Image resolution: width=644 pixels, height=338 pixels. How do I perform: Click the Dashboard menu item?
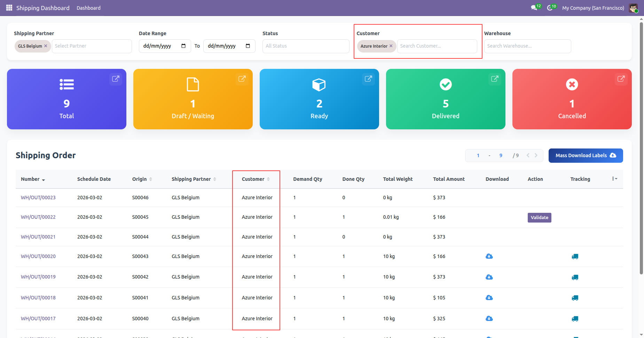tap(88, 8)
